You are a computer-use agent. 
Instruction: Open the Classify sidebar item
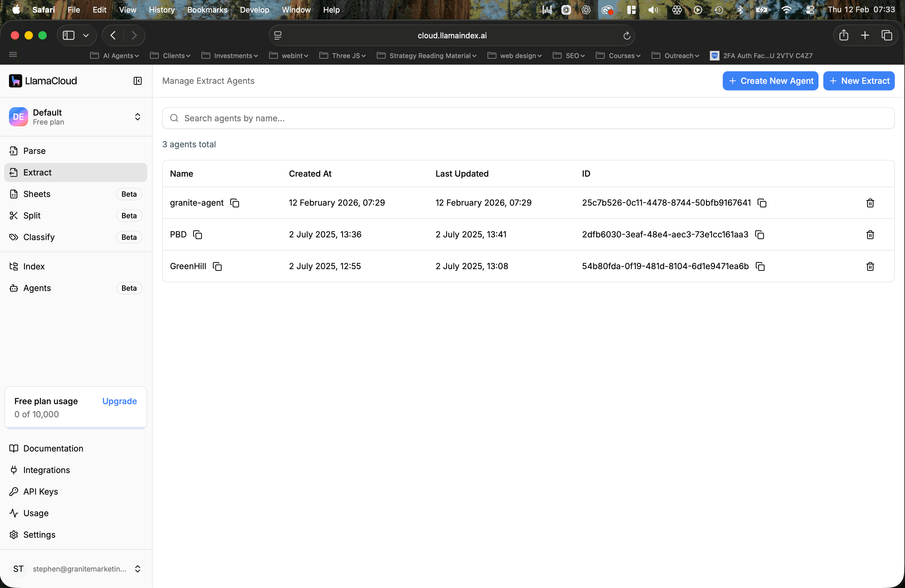pyautogui.click(x=39, y=237)
